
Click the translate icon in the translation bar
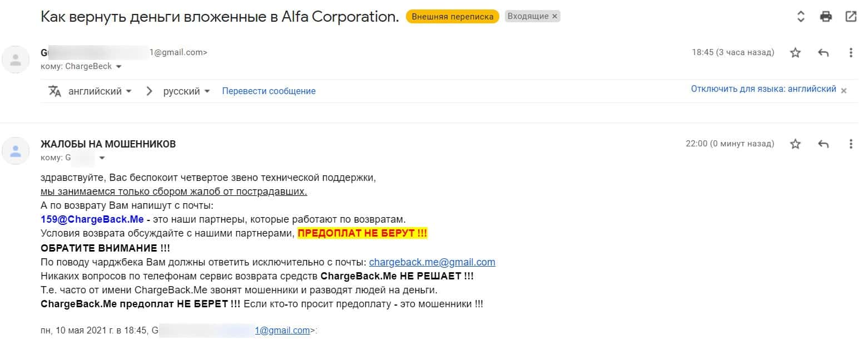pyautogui.click(x=54, y=91)
